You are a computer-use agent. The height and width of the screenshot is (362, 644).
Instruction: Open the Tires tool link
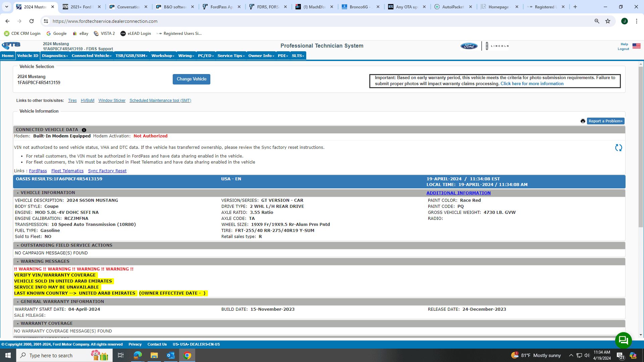tap(72, 101)
